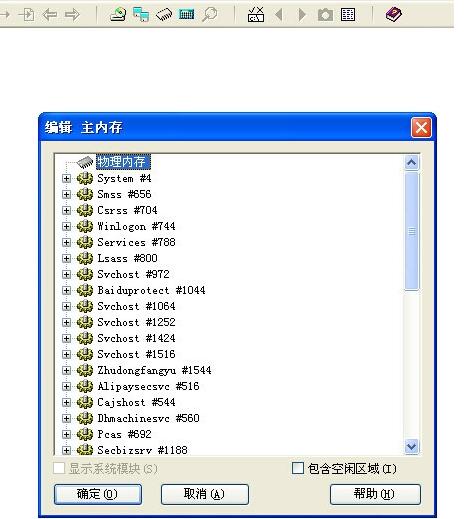Click the memory chip icon beside 物理内存

(x=85, y=162)
